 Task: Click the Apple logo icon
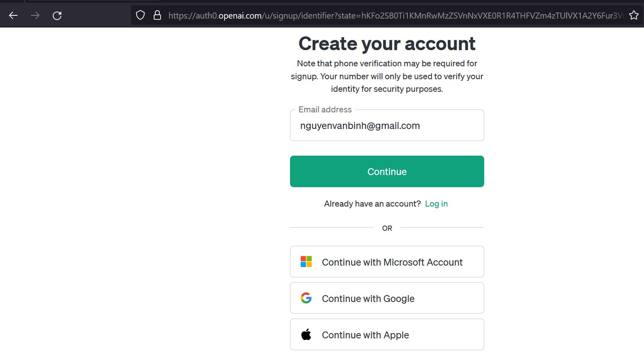tap(306, 335)
